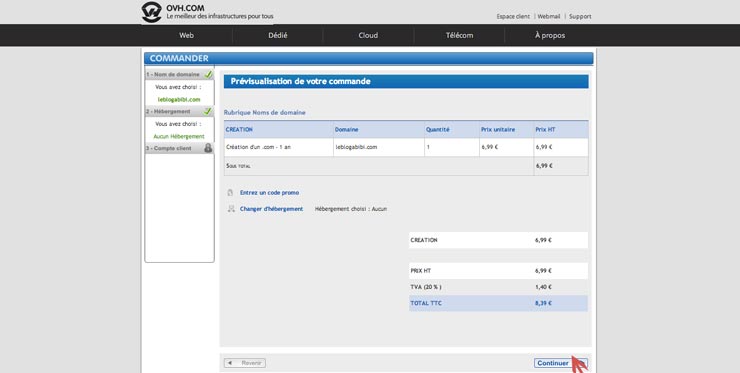Open the Webmail link
Viewport: 740px width, 373px height.
point(549,17)
